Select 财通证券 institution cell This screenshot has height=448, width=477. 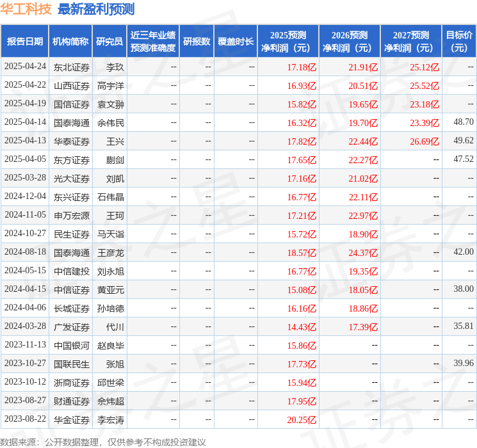[72, 401]
